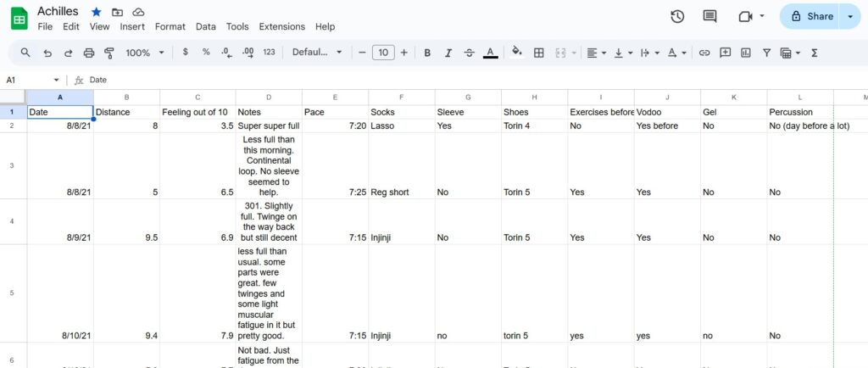Select the Super super full cell
This screenshot has width=868, height=368.
(x=269, y=125)
